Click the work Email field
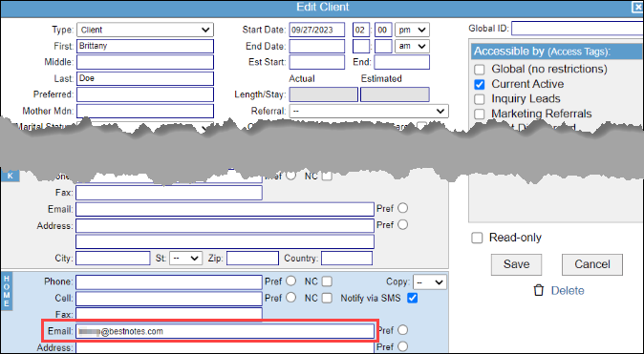Image resolution: width=644 pixels, height=354 pixels. pos(225,209)
